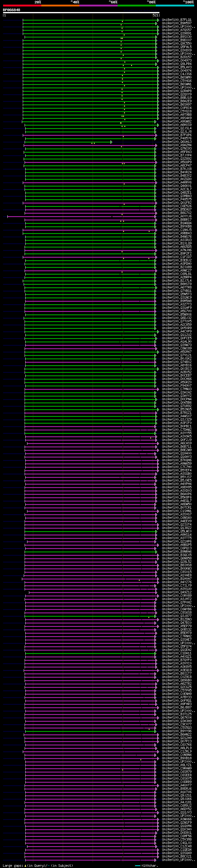This screenshot has height=868, width=197.
Task: Select hit label UniRef100_A9AZM4
Action: click(177, 145)
